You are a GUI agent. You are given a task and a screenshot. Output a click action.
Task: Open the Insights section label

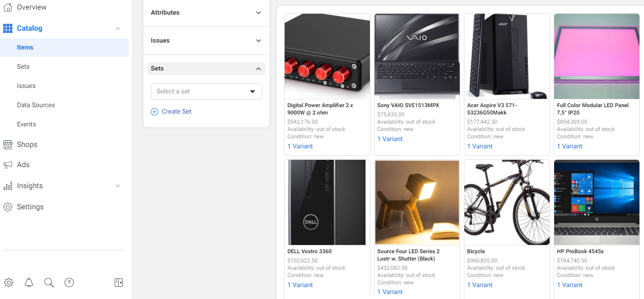[x=30, y=186]
